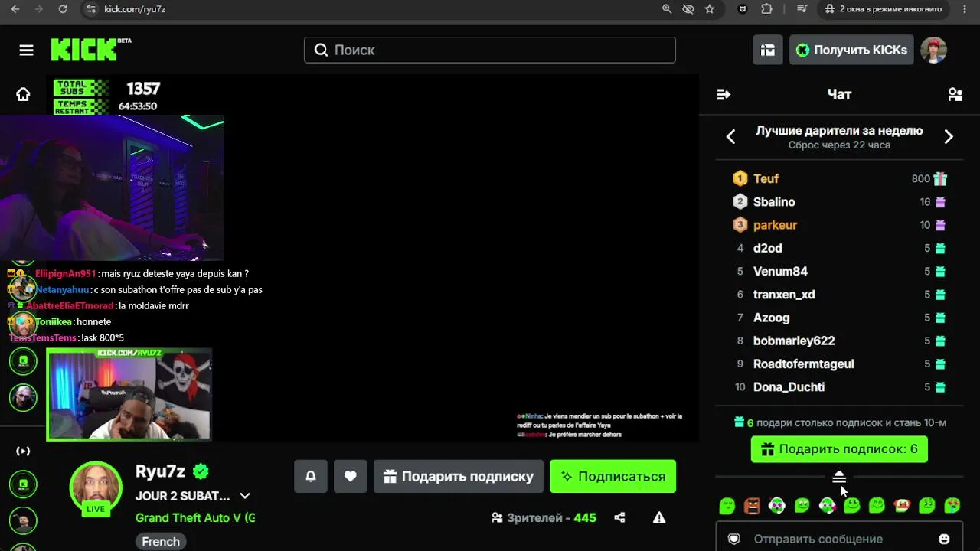Click the search magnifier icon
The image size is (980, 551).
point(322,51)
